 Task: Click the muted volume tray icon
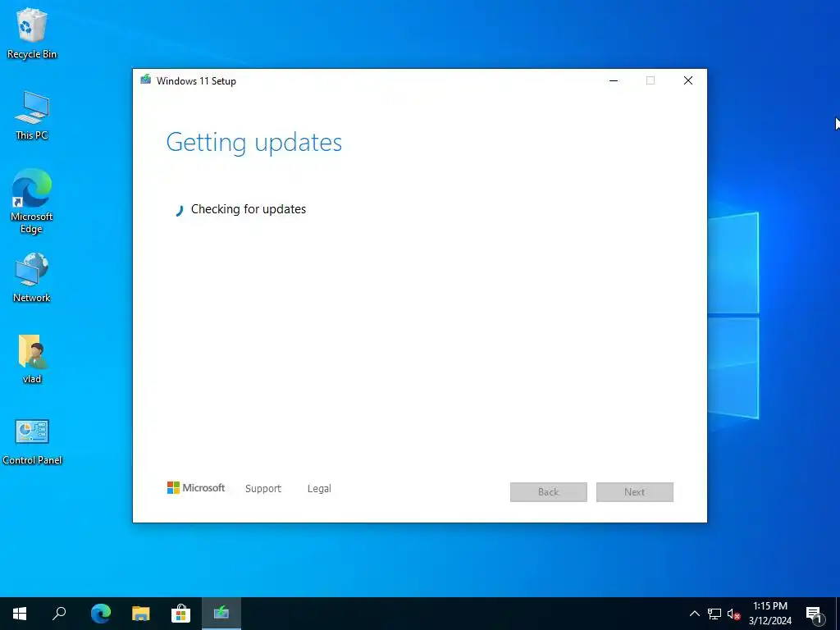[x=733, y=614]
